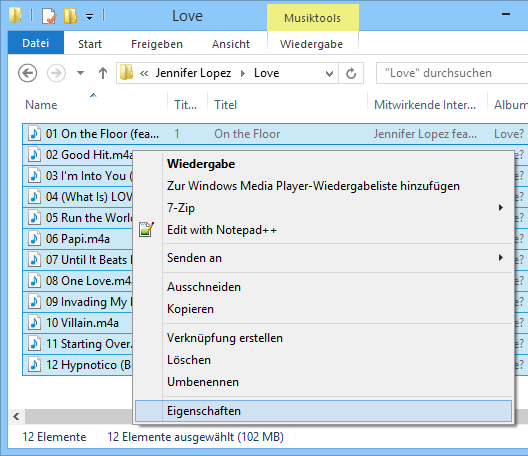The width and height of the screenshot is (528, 456).
Task: Click the New Folder quick access icon
Action: coord(70,16)
